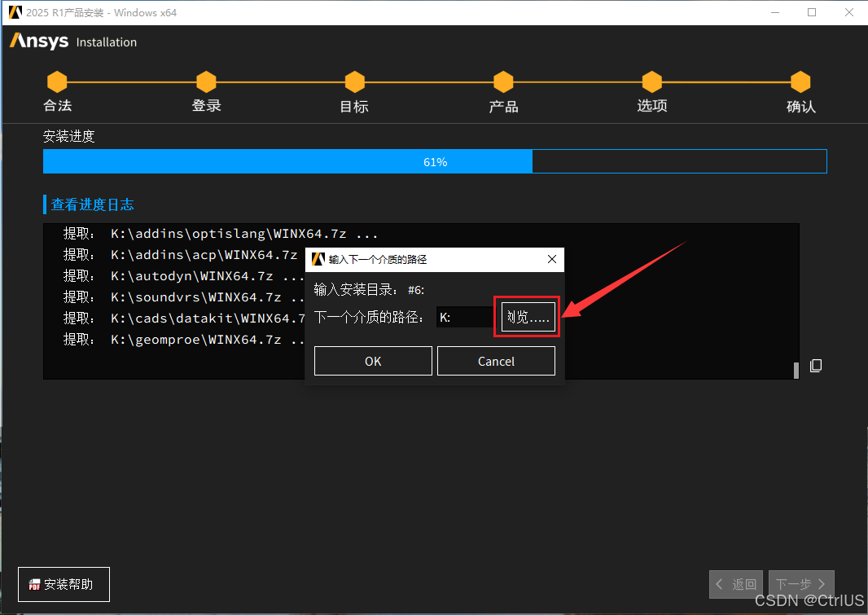
Task: Open 安装帮助 installation help PDF
Action: pos(64,584)
